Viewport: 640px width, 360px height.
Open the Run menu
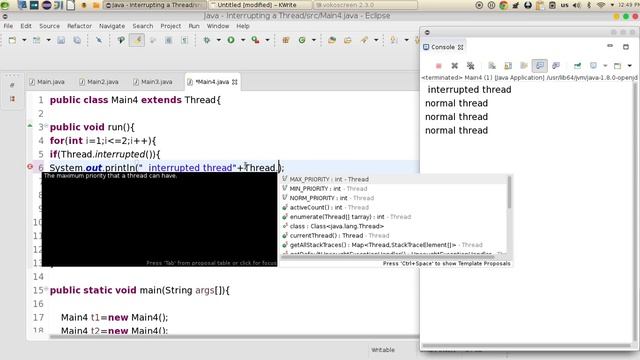click(x=194, y=26)
